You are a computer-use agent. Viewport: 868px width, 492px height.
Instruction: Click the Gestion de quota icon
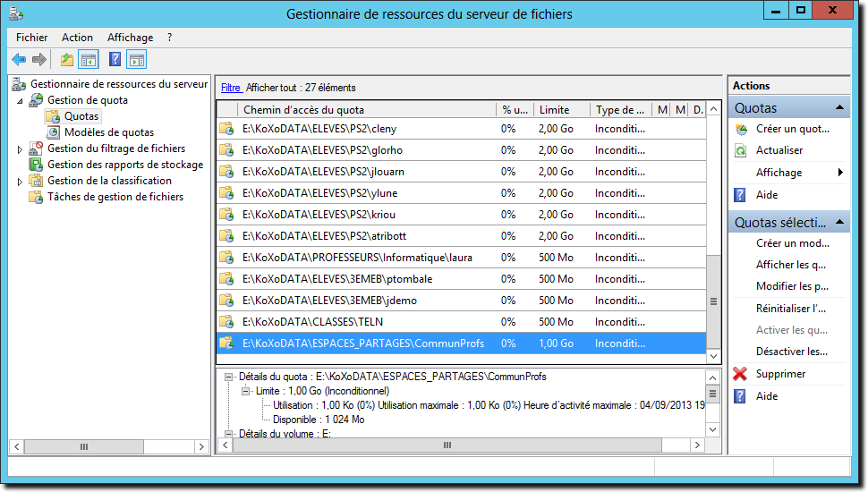[x=37, y=100]
